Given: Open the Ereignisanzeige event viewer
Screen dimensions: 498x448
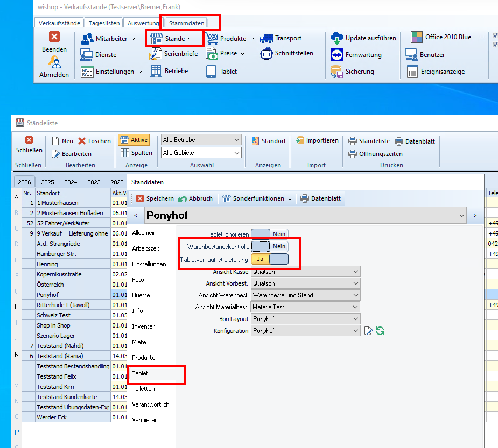Looking at the screenshot, I should [x=412, y=72].
